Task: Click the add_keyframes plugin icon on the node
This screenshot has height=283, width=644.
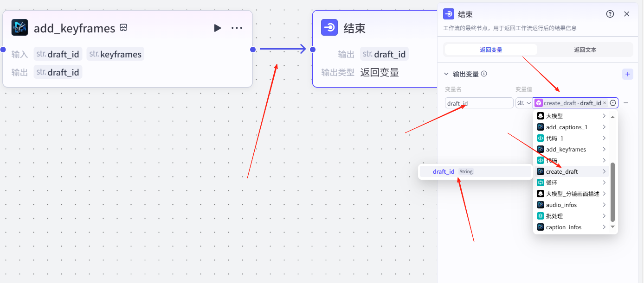Action: tap(19, 28)
